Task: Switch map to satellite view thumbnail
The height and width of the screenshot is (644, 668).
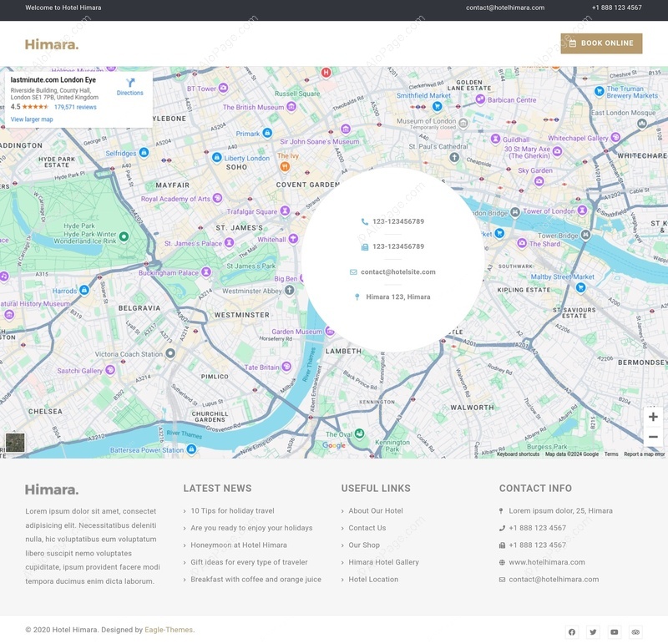Action: click(x=15, y=443)
